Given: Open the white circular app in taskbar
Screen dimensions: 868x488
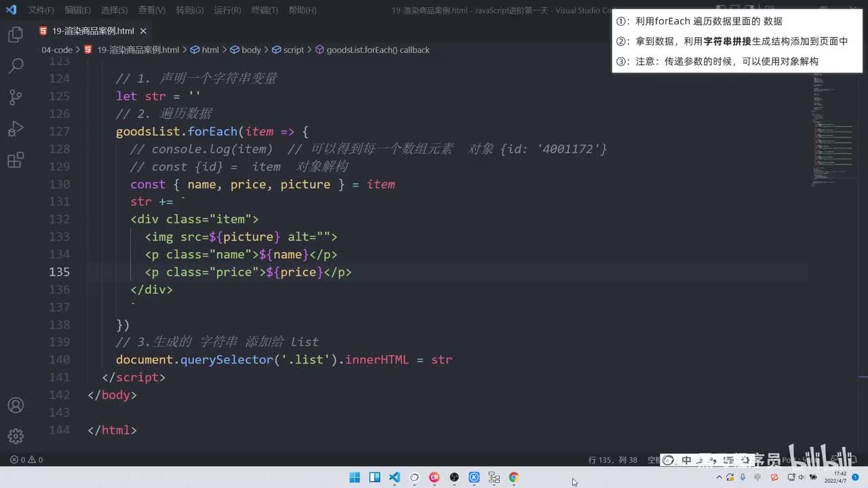Looking at the screenshot, I should (414, 477).
